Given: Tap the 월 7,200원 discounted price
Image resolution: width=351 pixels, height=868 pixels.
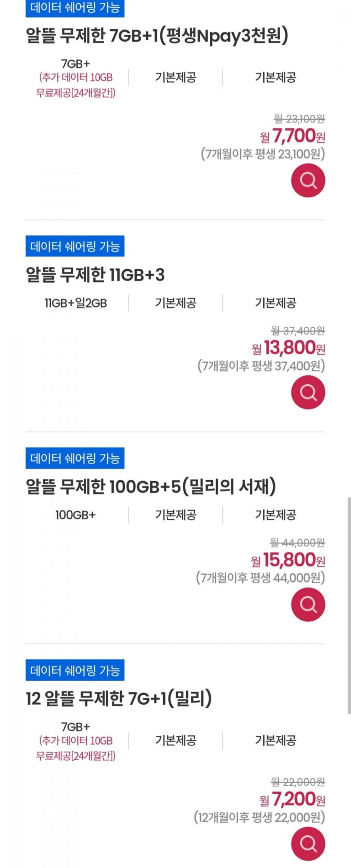Looking at the screenshot, I should 292,799.
